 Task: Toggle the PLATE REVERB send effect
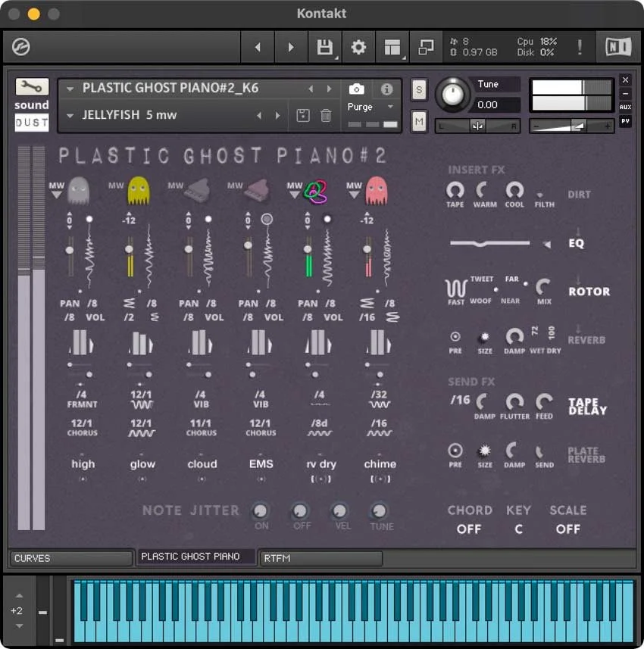click(586, 455)
